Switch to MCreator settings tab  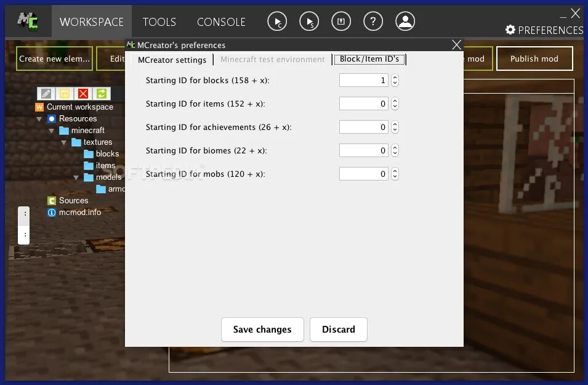(172, 60)
